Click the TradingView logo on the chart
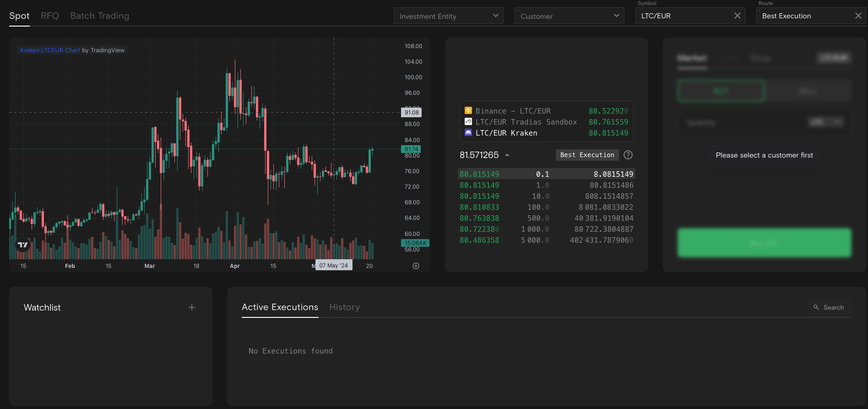Image resolution: width=868 pixels, height=409 pixels. click(x=22, y=245)
